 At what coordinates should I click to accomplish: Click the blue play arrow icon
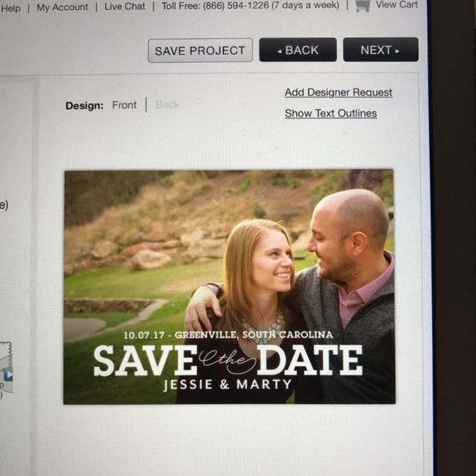point(9,374)
